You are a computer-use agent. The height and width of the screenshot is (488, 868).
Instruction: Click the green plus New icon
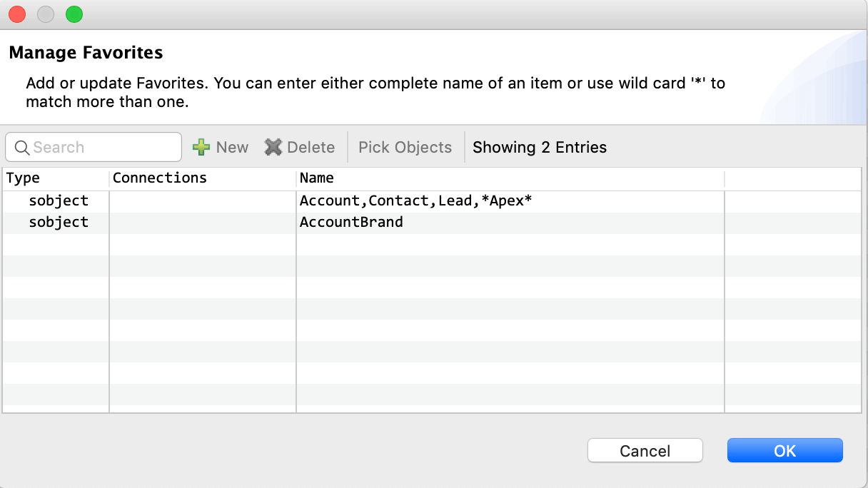tap(202, 147)
